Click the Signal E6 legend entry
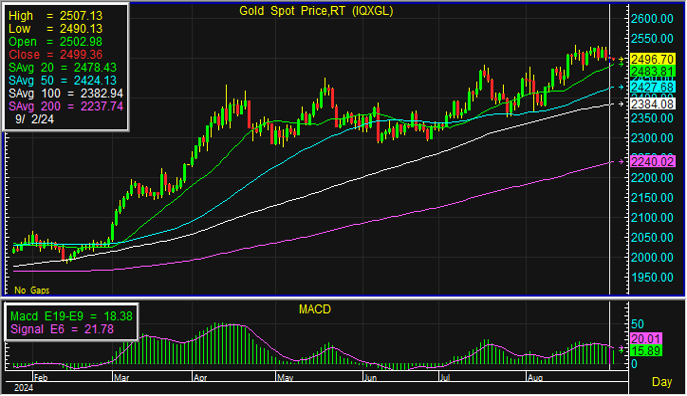 (x=62, y=329)
